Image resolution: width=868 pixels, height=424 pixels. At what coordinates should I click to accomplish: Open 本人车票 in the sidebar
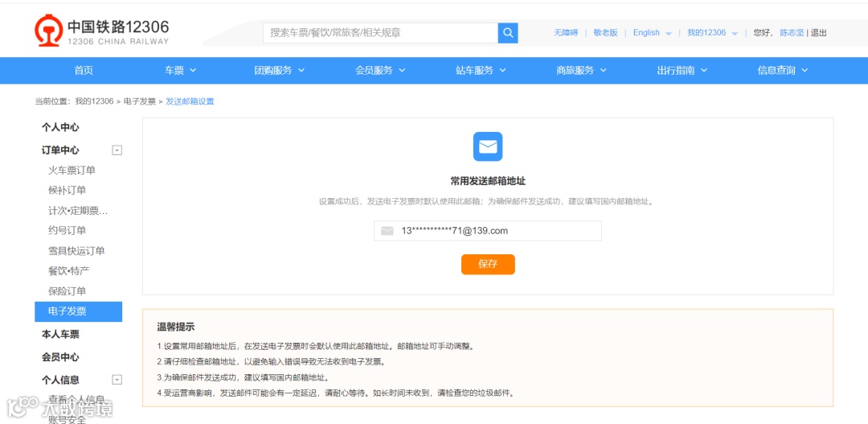tap(60, 334)
